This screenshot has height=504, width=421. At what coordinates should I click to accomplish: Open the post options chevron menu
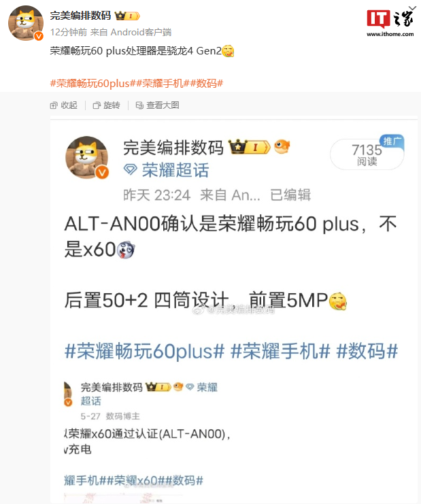coord(412,8)
